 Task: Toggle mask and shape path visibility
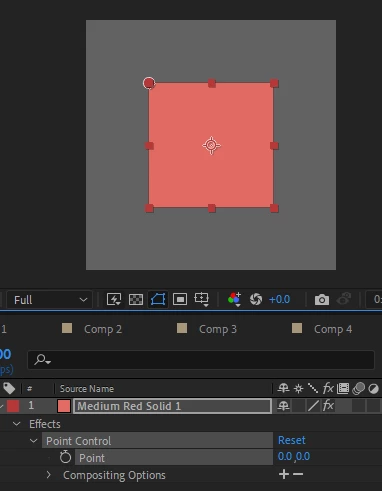coord(158,299)
